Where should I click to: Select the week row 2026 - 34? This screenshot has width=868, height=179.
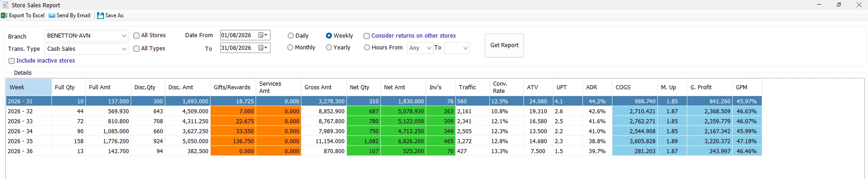(384, 131)
